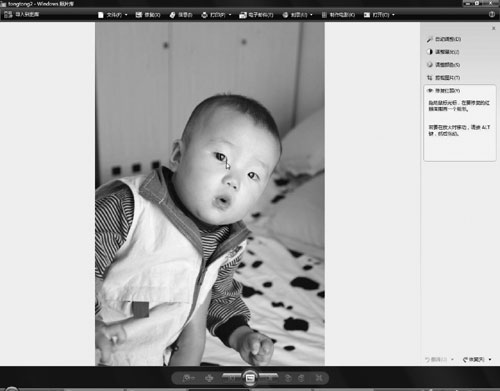Expand the Print menu dropdown
Screen dimensions: 500x391
point(216,15)
